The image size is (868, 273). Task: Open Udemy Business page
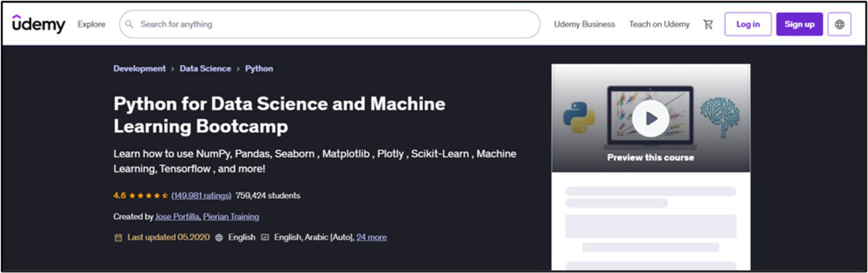(x=584, y=24)
